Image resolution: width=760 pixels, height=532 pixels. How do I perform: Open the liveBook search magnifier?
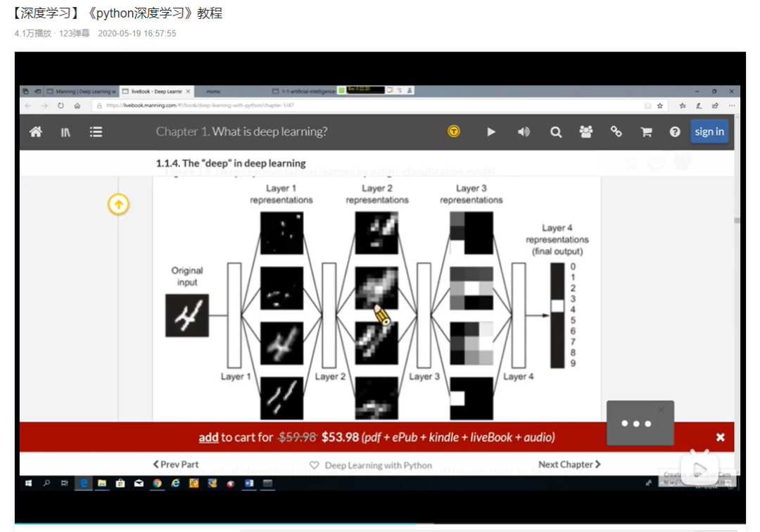[x=556, y=132]
